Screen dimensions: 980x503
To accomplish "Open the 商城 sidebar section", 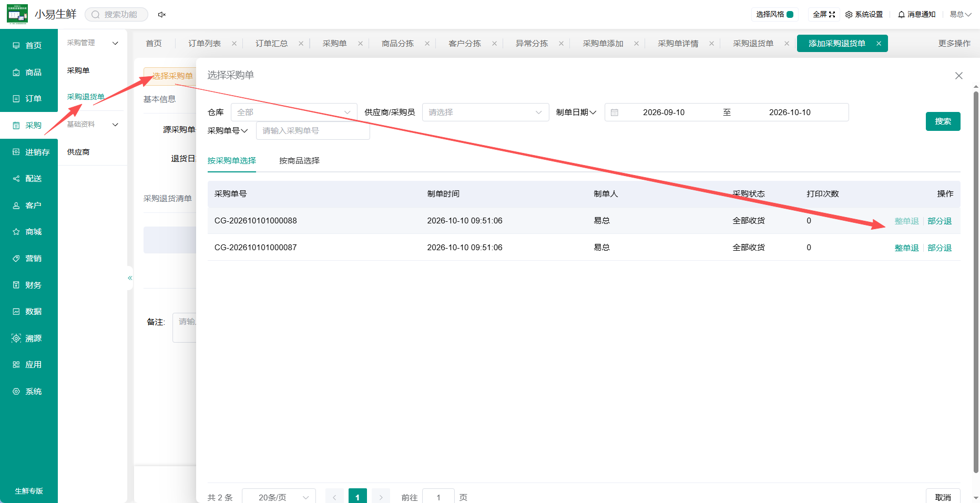I will point(28,231).
